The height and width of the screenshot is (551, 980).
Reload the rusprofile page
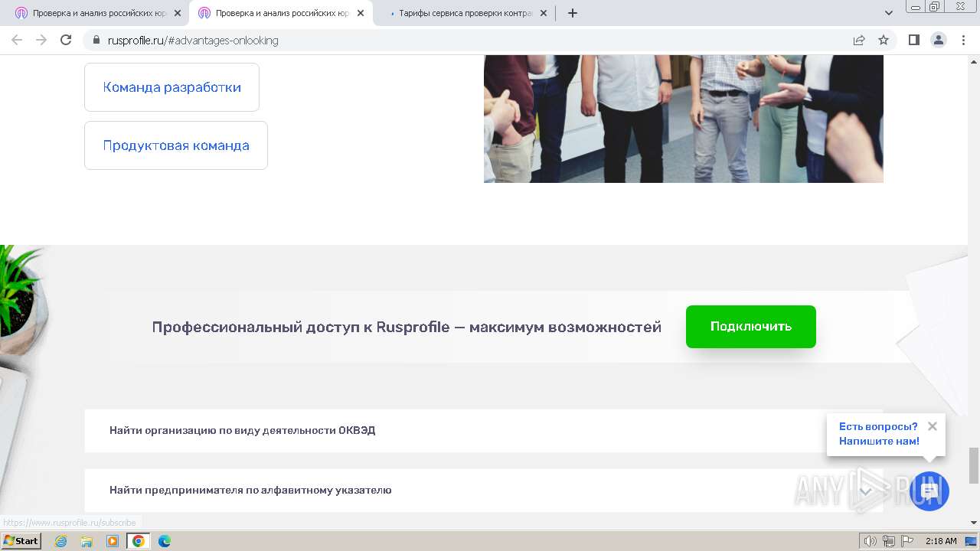pos(66,41)
